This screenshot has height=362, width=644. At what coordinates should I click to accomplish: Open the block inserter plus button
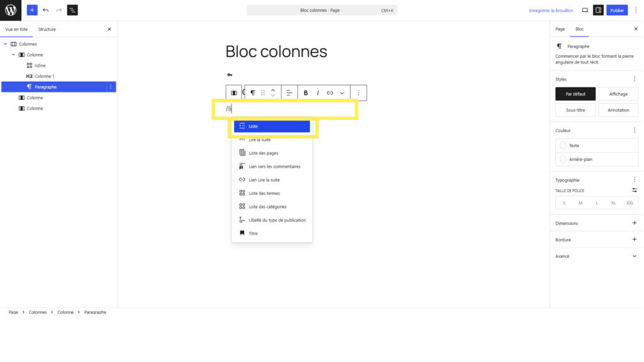point(32,10)
